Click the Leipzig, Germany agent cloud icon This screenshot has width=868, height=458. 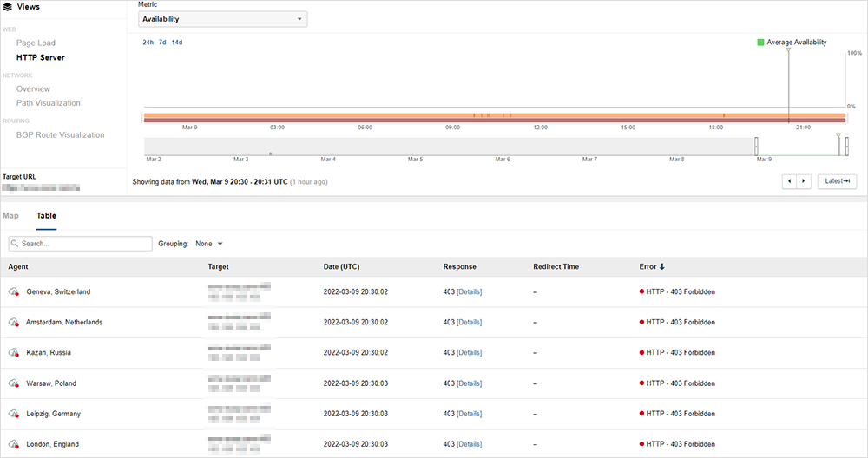pos(14,414)
